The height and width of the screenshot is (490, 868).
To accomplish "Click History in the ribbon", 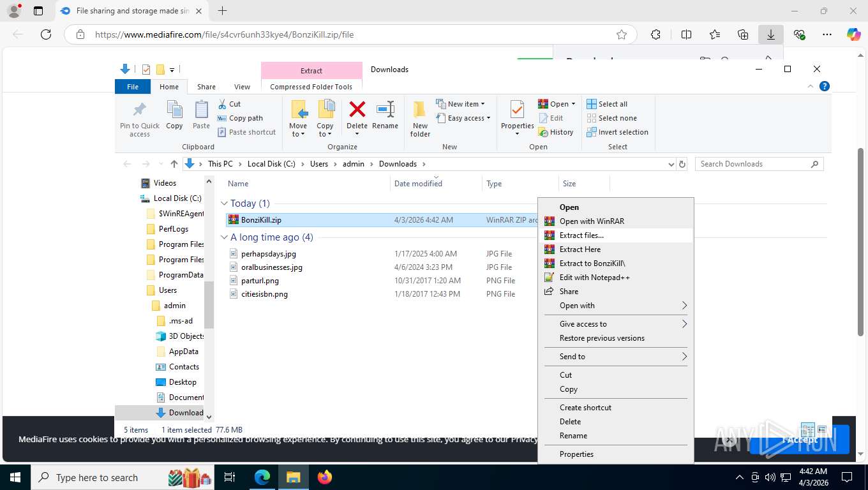I will point(556,132).
